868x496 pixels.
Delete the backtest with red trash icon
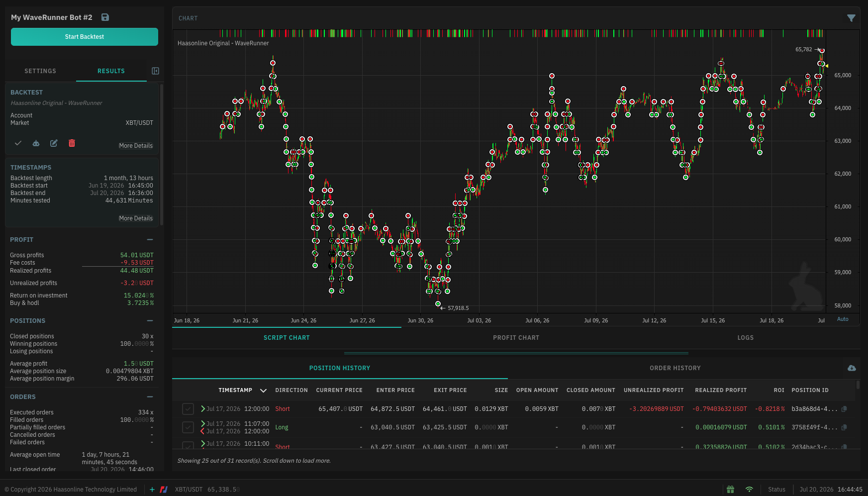click(x=72, y=143)
